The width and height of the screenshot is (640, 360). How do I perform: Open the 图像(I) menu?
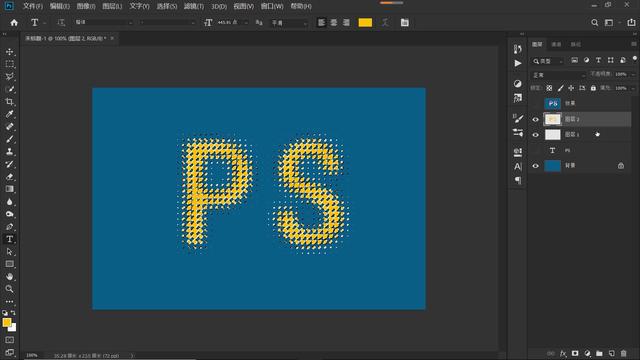click(x=86, y=6)
